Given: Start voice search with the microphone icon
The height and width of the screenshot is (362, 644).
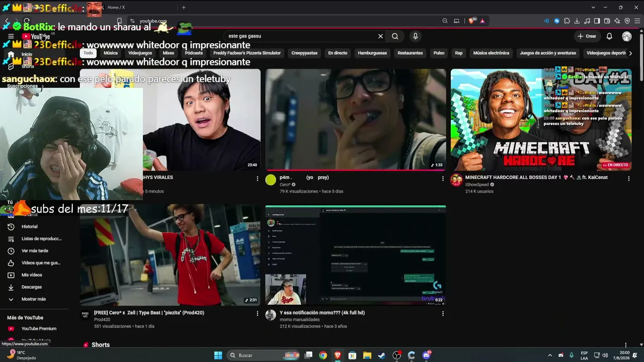Looking at the screenshot, I should coord(415,36).
